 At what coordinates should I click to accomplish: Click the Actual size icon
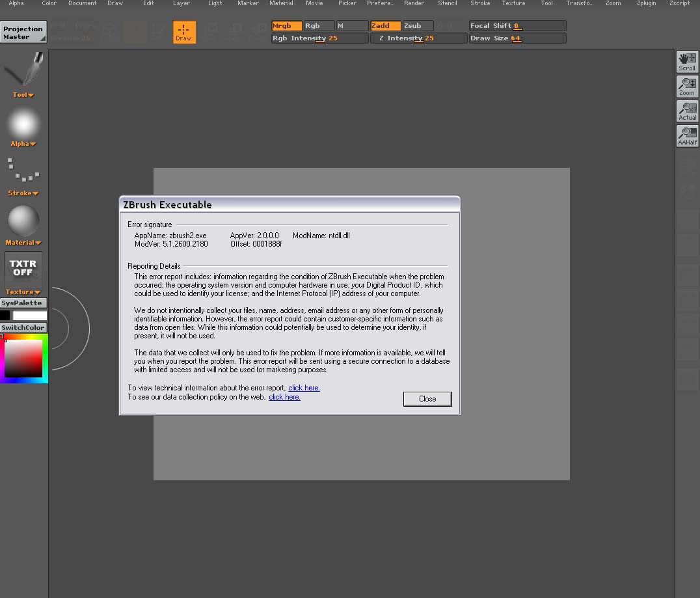[687, 111]
